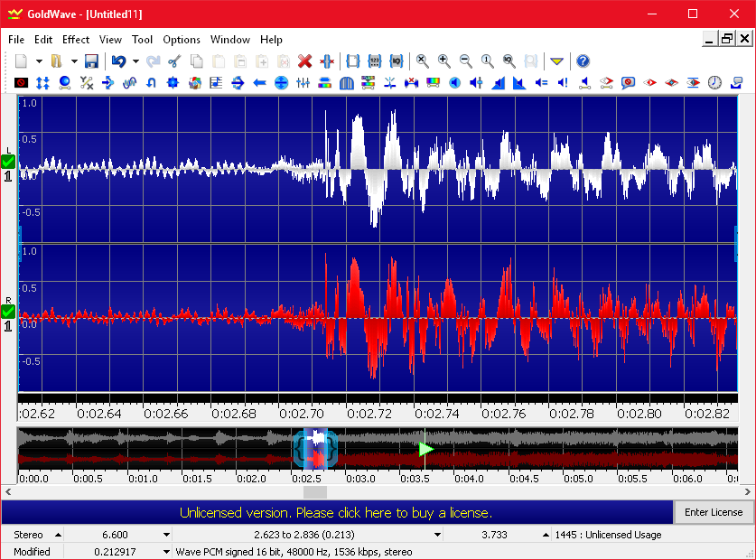This screenshot has height=560, width=756.
Task: Zoom out with the minus magnifier
Action: 466,61
